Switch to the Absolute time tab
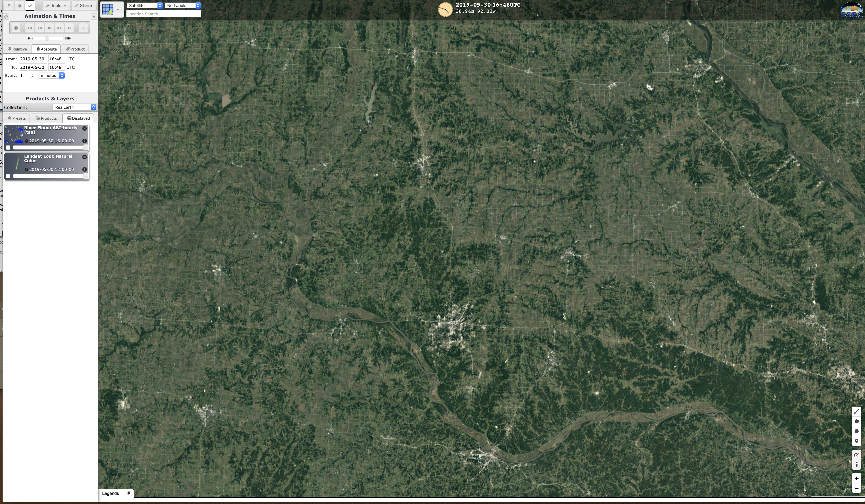Image resolution: width=865 pixels, height=504 pixels. point(46,49)
